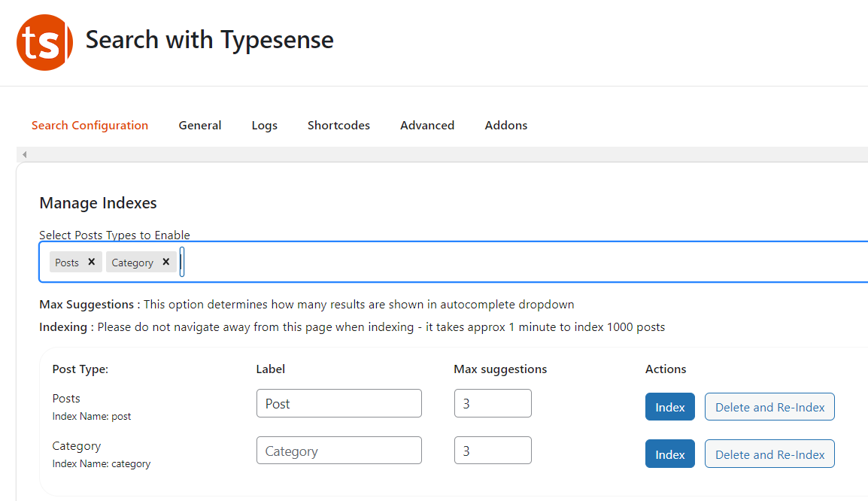Switch to the Shortcodes tab
The height and width of the screenshot is (501, 868).
(338, 125)
